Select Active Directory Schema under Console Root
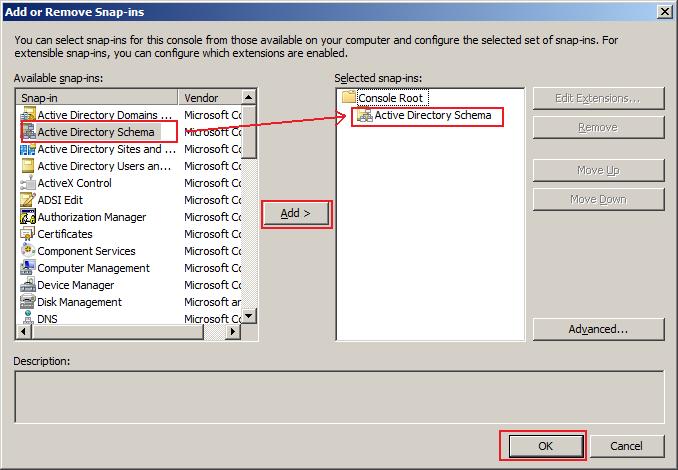Screen dimensions: 678x470 pyautogui.click(x=433, y=115)
